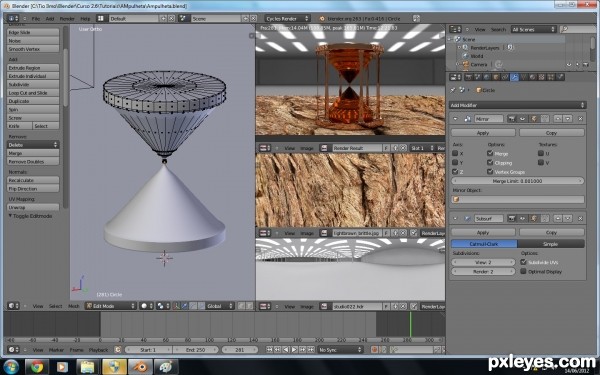Screen dimensions: 600x375
Task: Open the Global orientation dropdown
Action: [220, 306]
